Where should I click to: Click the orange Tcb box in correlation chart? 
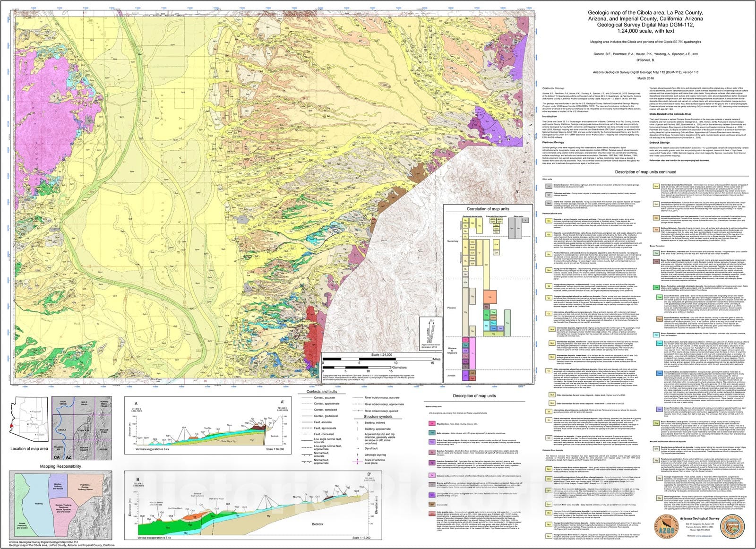490,296
